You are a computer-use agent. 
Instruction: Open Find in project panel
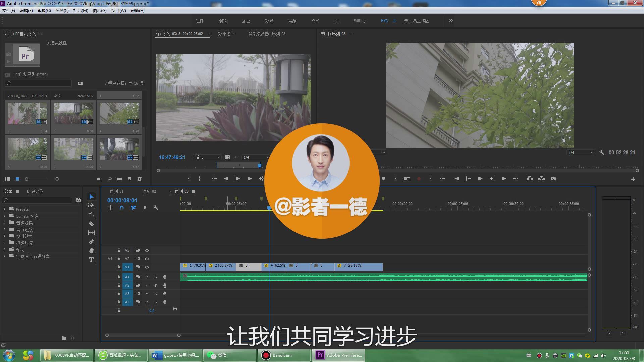[109, 179]
